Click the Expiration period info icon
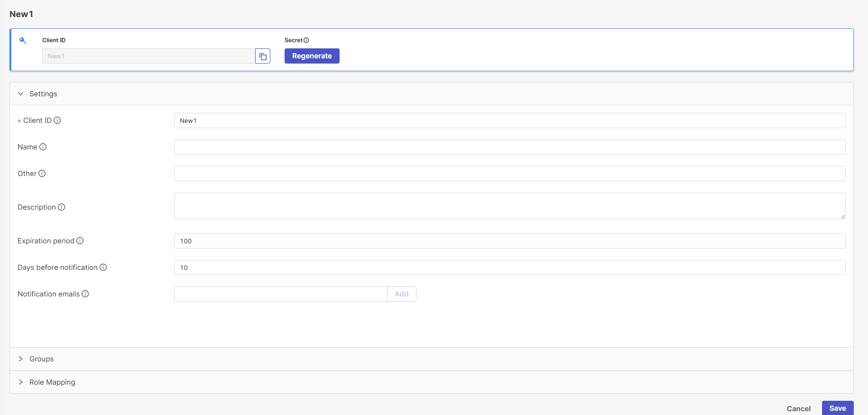 point(80,241)
